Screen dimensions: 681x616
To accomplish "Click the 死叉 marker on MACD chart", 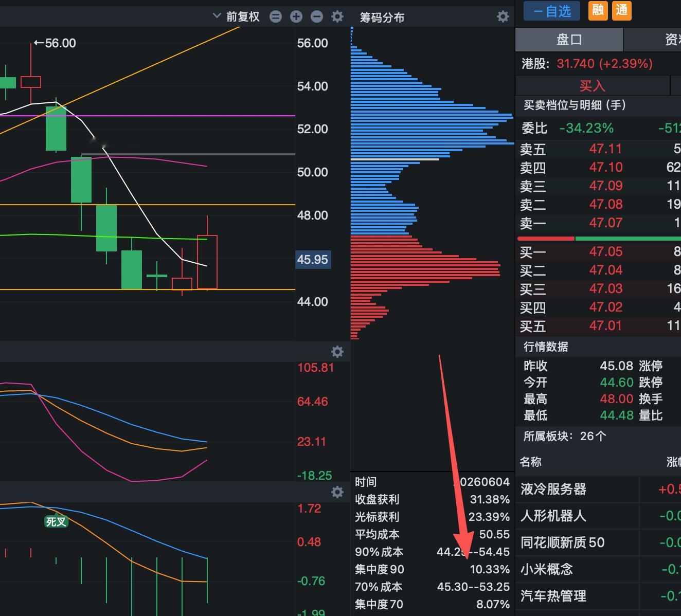I will pyautogui.click(x=56, y=521).
